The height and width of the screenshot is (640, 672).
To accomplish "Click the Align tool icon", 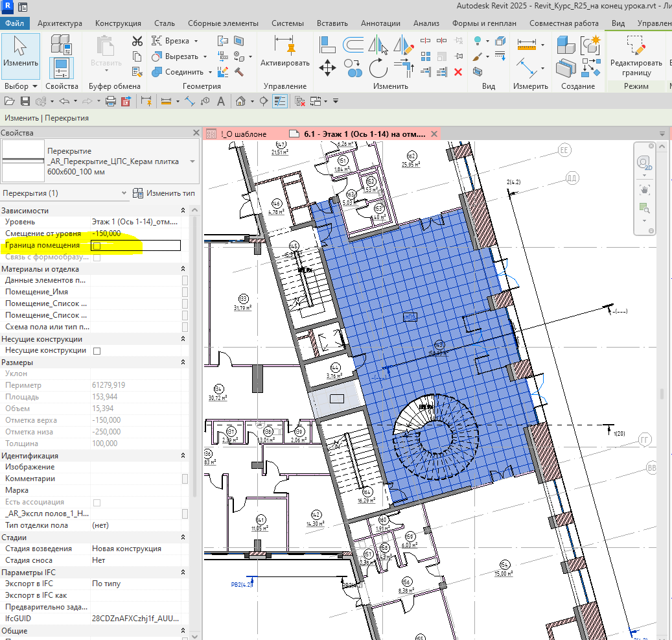I will point(327,45).
